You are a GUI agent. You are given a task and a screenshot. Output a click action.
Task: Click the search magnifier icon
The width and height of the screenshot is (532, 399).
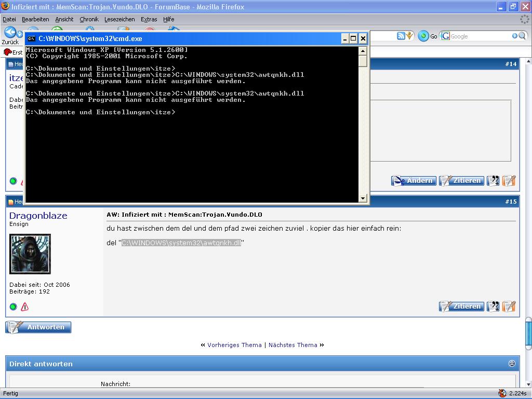tap(522, 36)
